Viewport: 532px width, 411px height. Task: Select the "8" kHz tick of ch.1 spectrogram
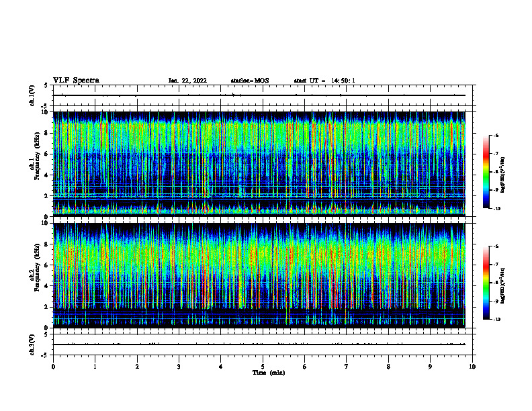pos(47,133)
